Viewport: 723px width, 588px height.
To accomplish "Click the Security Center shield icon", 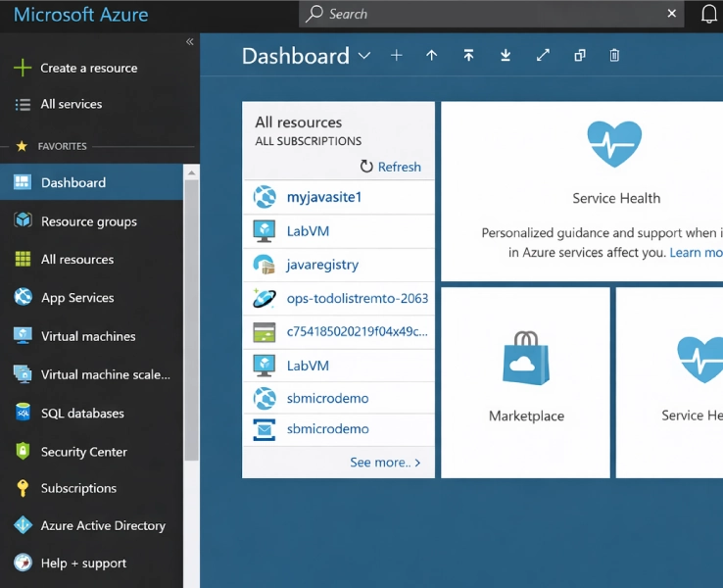I will (23, 451).
